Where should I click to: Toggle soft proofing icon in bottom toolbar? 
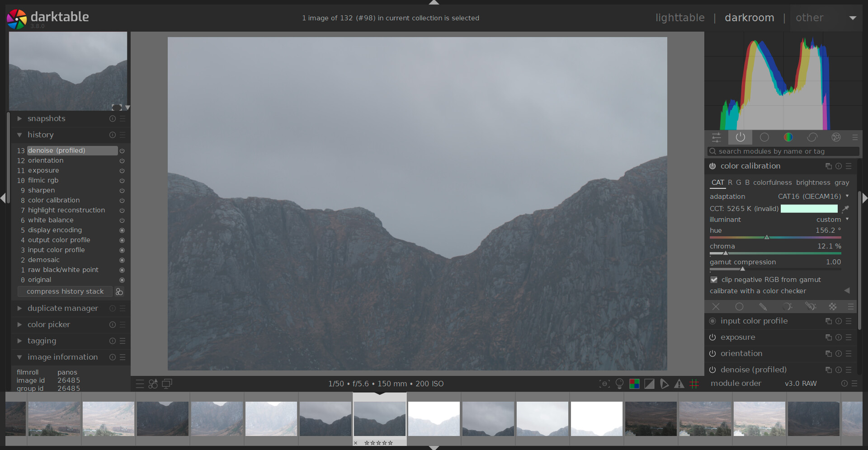(664, 384)
